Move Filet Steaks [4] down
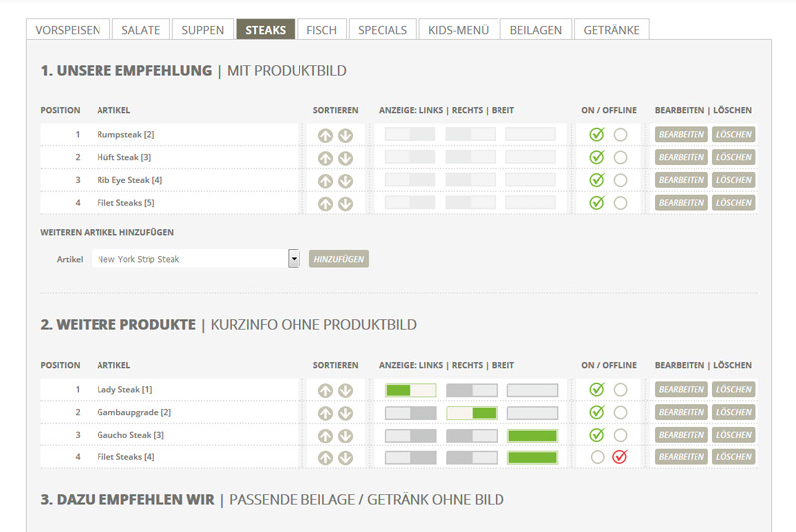The image size is (796, 532). pyautogui.click(x=345, y=458)
